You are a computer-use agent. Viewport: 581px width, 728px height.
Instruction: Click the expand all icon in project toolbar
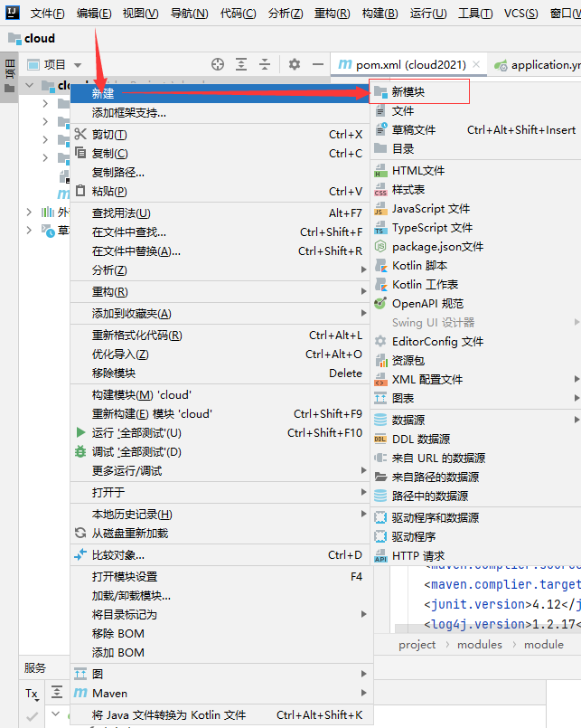[x=241, y=64]
